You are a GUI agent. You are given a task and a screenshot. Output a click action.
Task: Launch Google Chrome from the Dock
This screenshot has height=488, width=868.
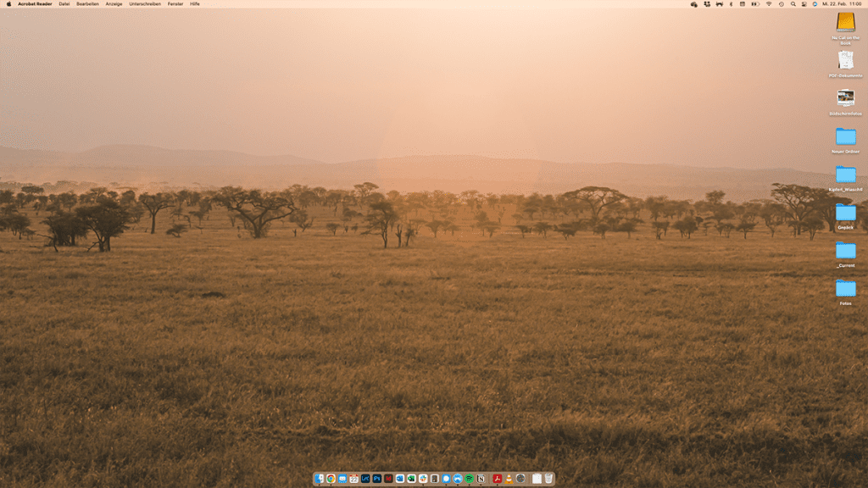[x=331, y=479]
